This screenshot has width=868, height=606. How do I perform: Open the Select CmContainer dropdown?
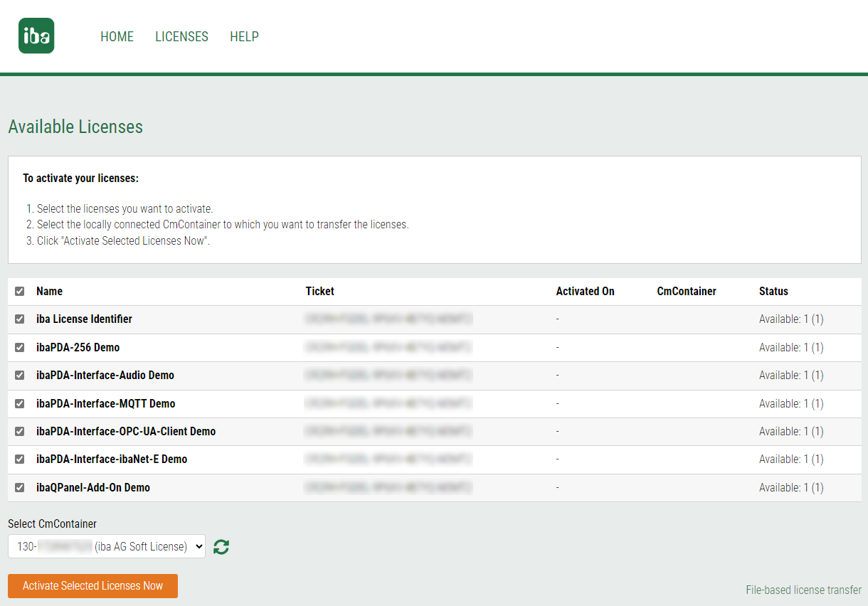click(x=107, y=546)
